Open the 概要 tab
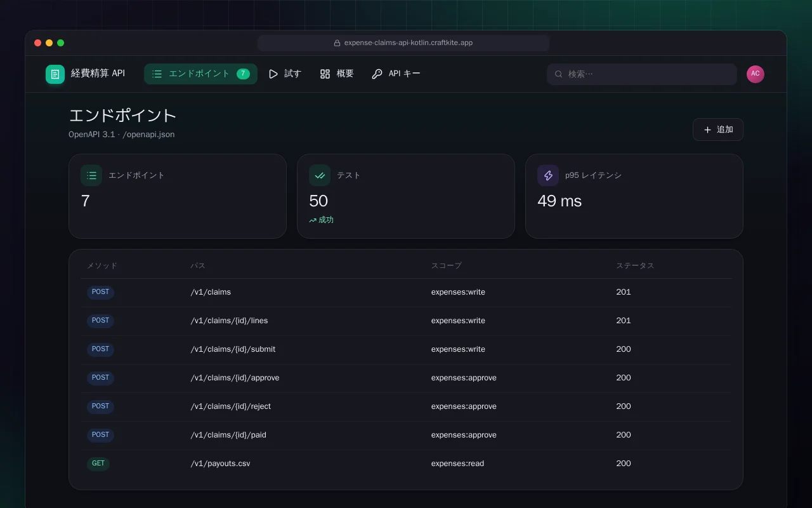This screenshot has width=812, height=508. 337,74
